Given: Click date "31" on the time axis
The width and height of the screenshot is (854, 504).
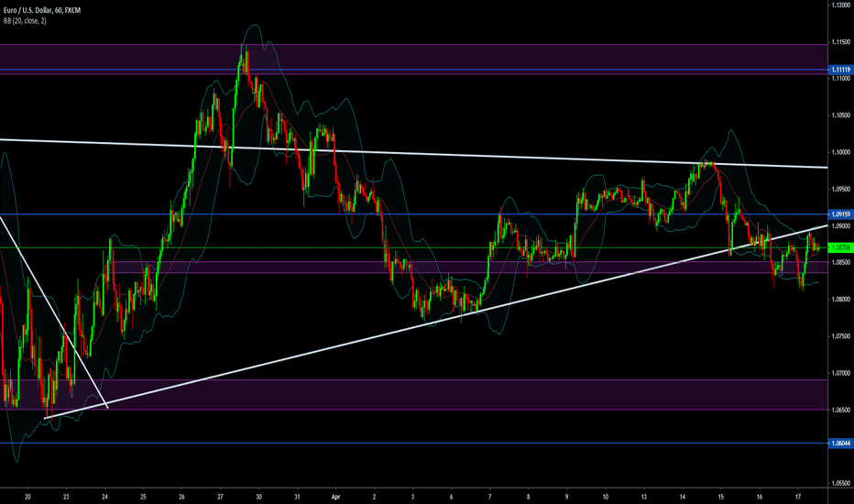Looking at the screenshot, I should coord(298,497).
